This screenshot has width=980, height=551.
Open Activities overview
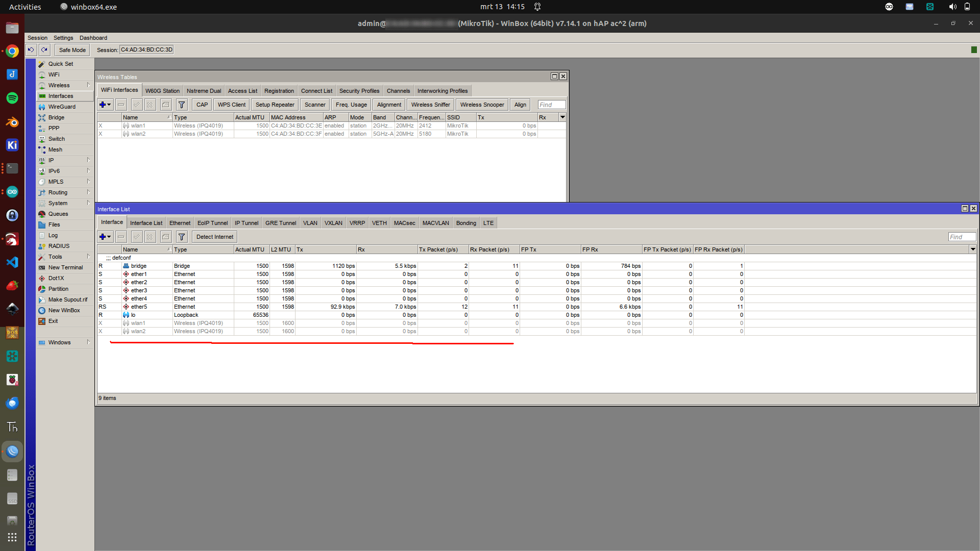(25, 7)
